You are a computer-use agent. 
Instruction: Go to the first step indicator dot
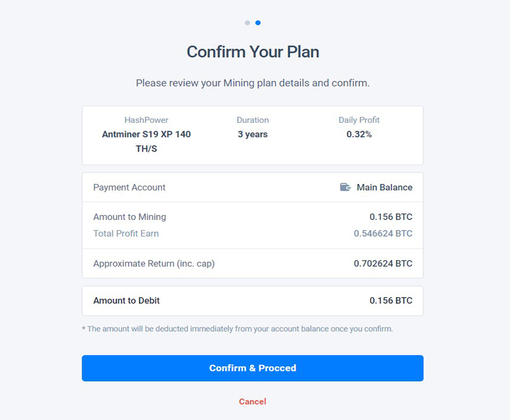(248, 23)
